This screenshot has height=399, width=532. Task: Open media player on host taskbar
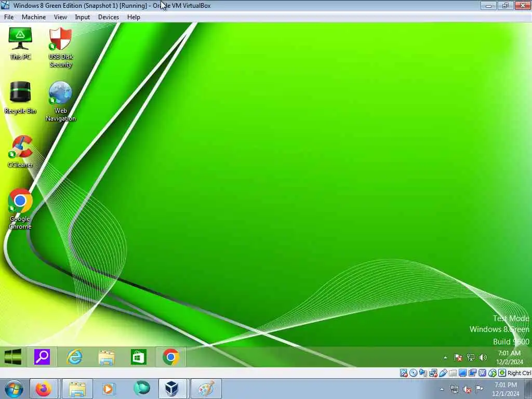(x=109, y=389)
